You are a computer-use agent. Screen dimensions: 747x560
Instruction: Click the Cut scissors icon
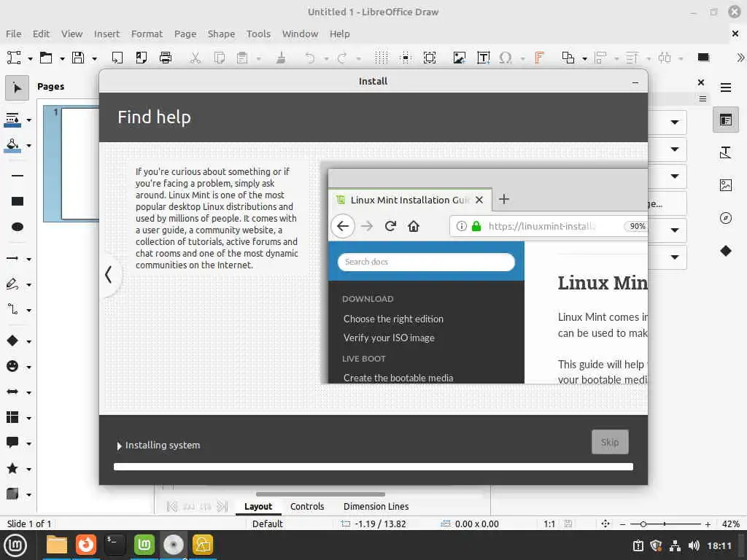pos(195,58)
